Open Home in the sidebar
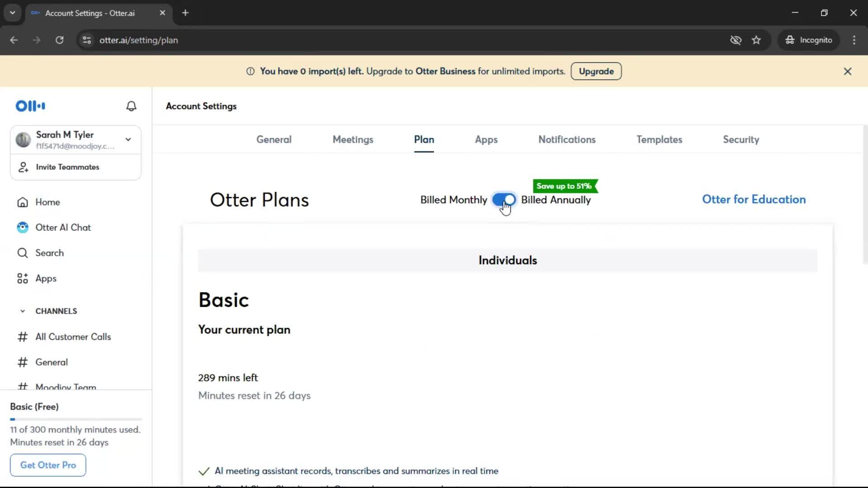The height and width of the screenshot is (488, 868). click(x=47, y=202)
